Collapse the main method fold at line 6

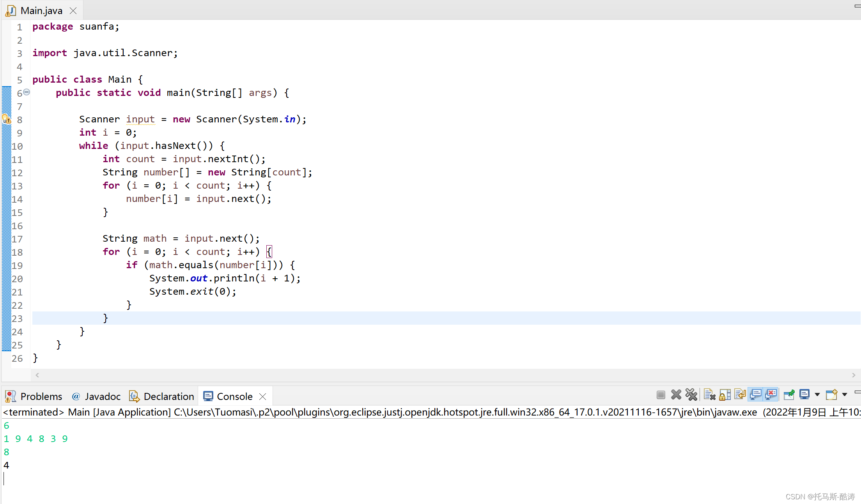point(27,92)
